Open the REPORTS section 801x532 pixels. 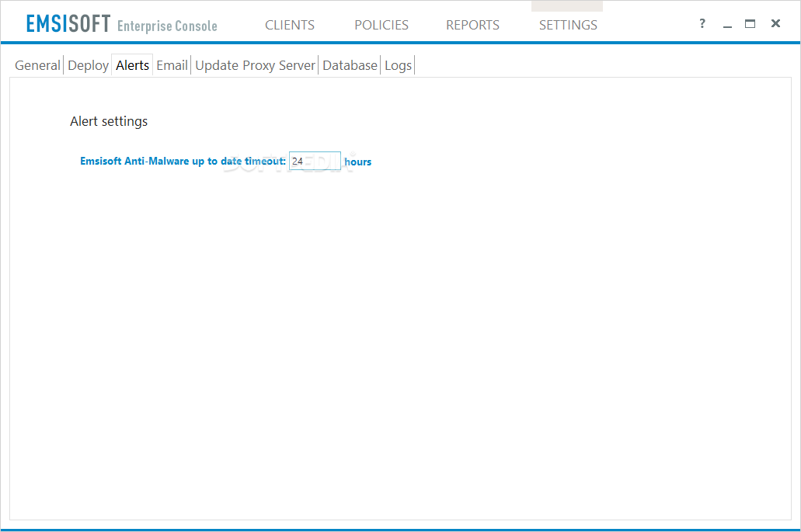pyautogui.click(x=472, y=25)
